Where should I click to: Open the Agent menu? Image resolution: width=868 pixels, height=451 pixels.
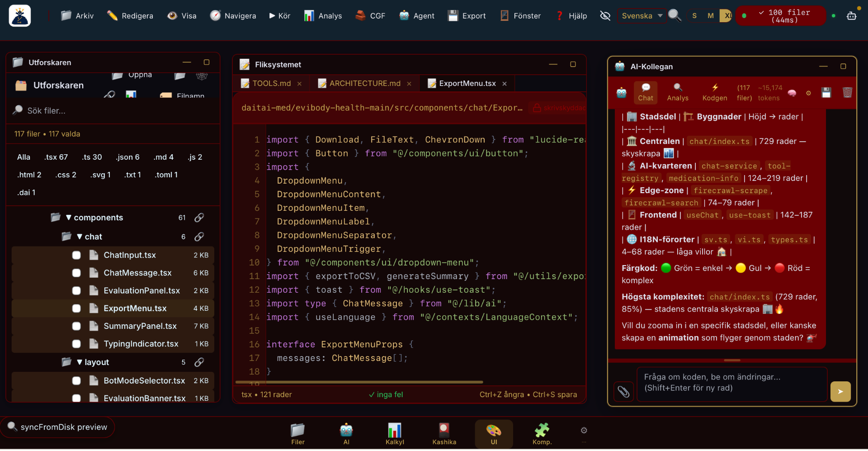click(417, 16)
